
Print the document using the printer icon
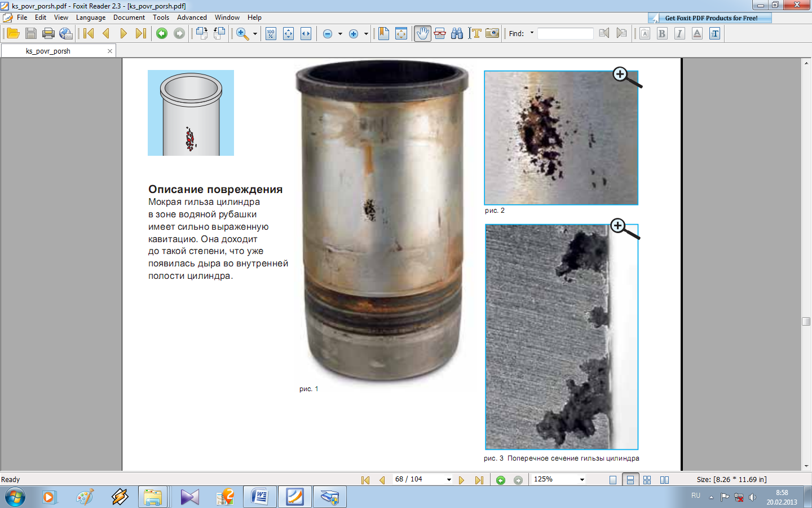click(x=48, y=34)
